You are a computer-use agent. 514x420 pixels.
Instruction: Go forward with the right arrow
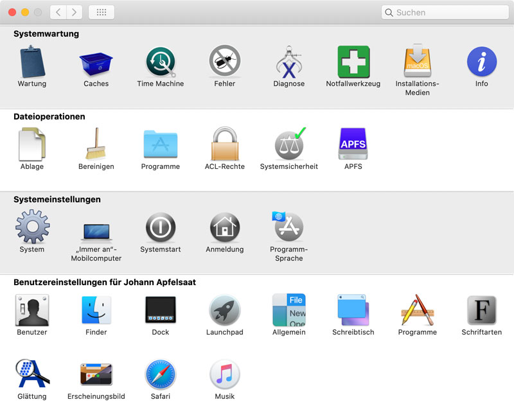75,12
